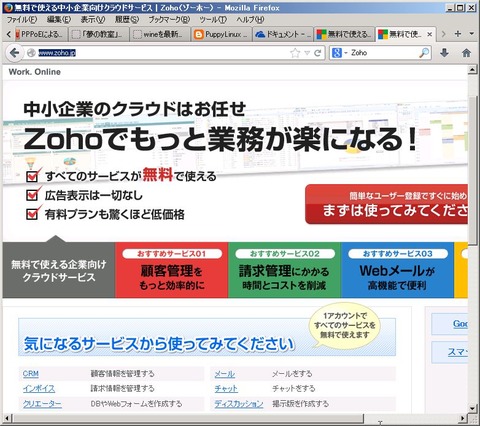This screenshot has height=426, width=480.
Task: Click the search magnifier icon
Action: click(x=424, y=53)
